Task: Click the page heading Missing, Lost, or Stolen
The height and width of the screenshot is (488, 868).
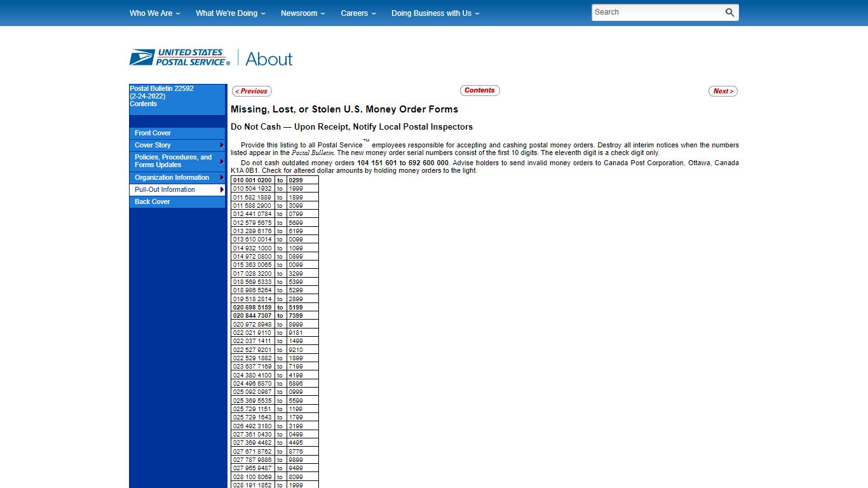Action: pyautogui.click(x=344, y=109)
